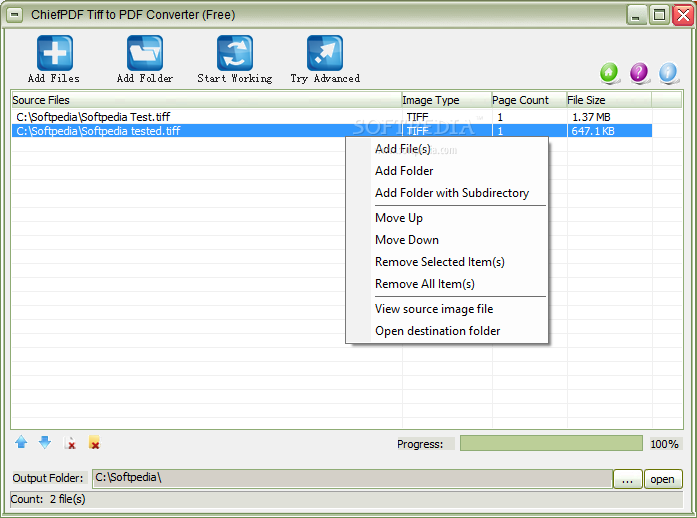697x518 pixels.
Task: Click the purple help question icon
Action: click(x=639, y=72)
